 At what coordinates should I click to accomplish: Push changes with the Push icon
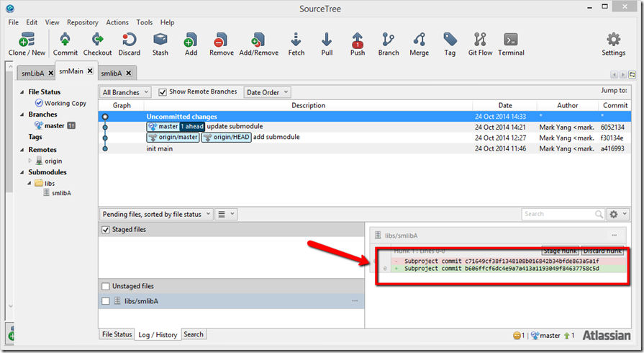358,44
